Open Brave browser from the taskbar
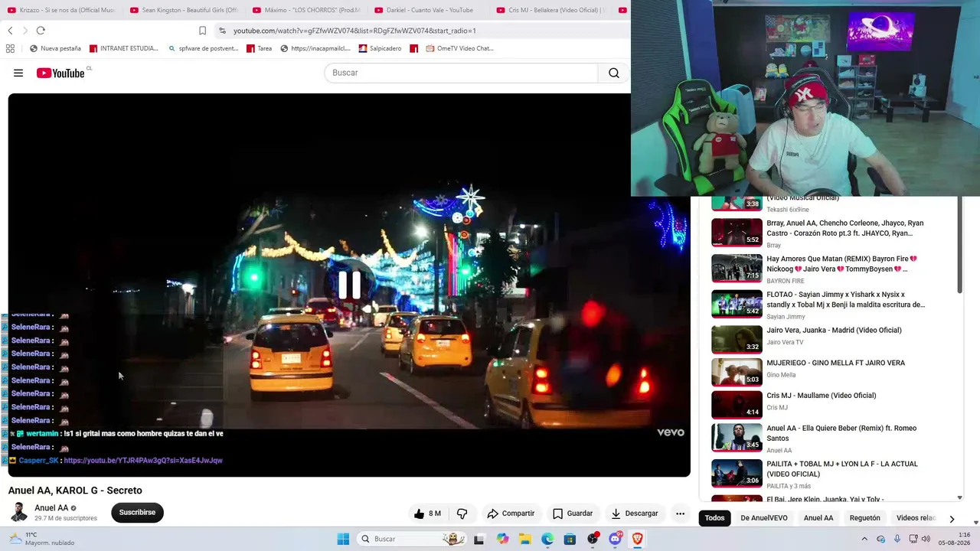This screenshot has height=551, width=980. tap(637, 539)
